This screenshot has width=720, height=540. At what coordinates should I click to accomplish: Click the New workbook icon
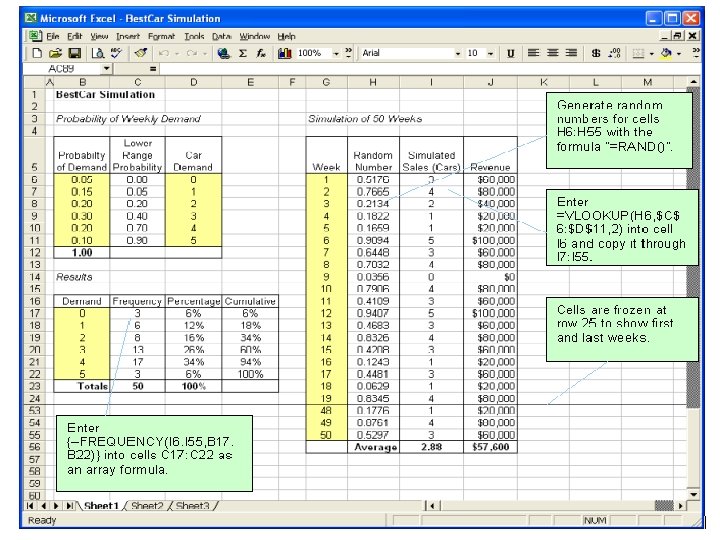[x=37, y=53]
